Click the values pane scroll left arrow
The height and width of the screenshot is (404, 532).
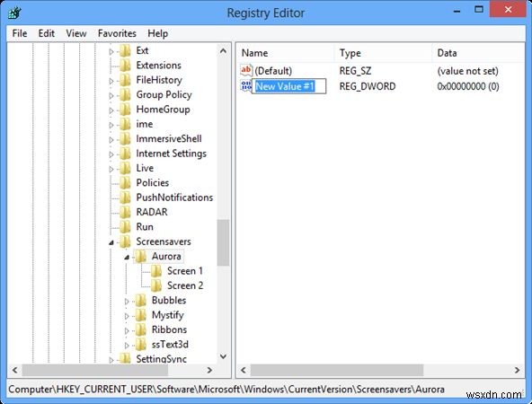coord(244,370)
